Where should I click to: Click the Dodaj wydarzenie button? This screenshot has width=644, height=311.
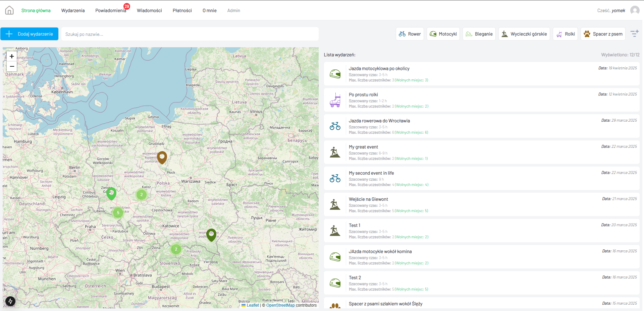click(x=30, y=34)
